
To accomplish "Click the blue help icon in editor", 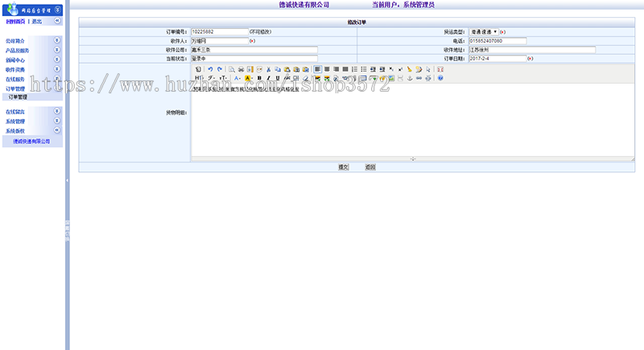I will tap(440, 78).
